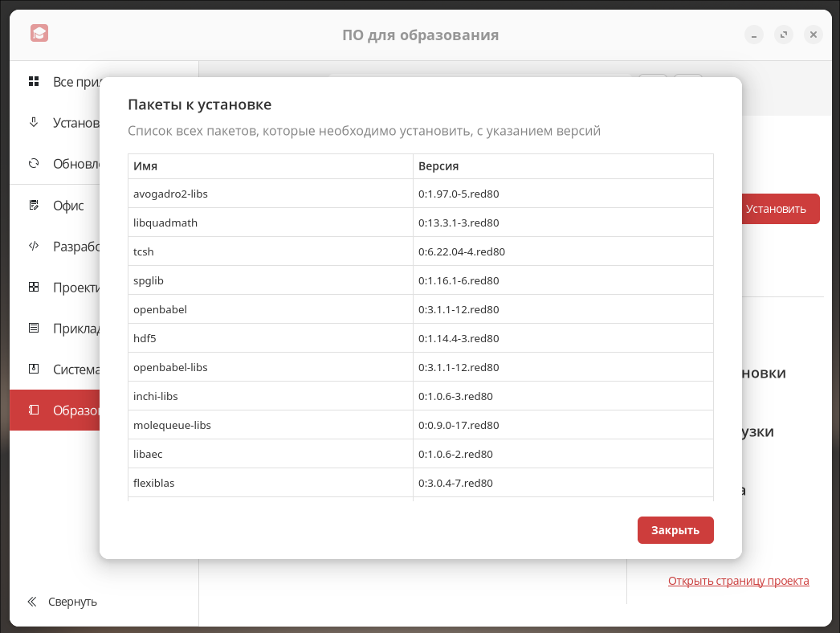Click the design category squares icon
The image size is (840, 633).
34,287
